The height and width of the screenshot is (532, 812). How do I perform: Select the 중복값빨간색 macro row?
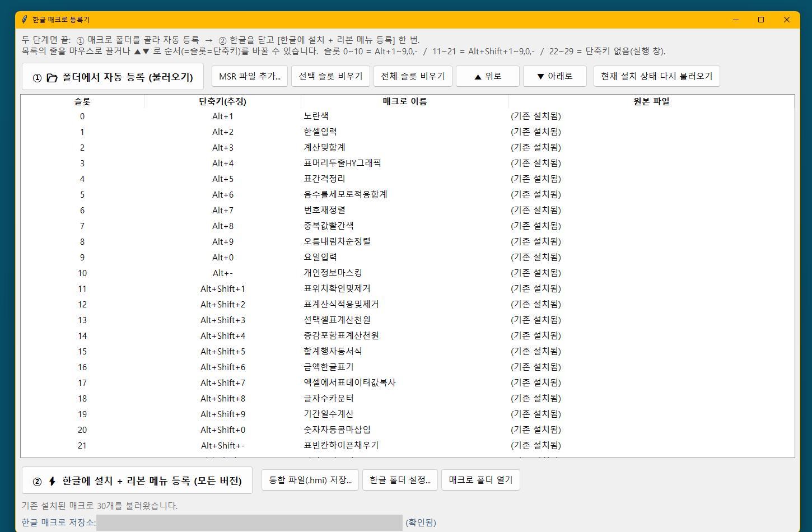pos(408,226)
